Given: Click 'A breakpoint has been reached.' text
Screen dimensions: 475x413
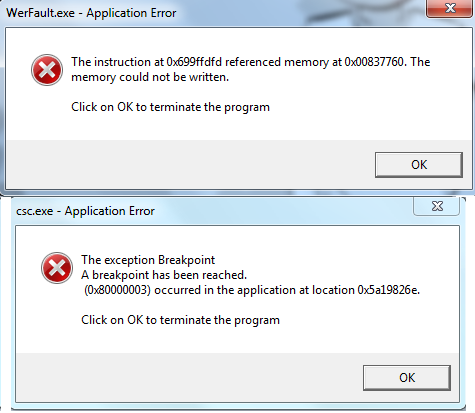Looking at the screenshot, I should click(164, 275).
